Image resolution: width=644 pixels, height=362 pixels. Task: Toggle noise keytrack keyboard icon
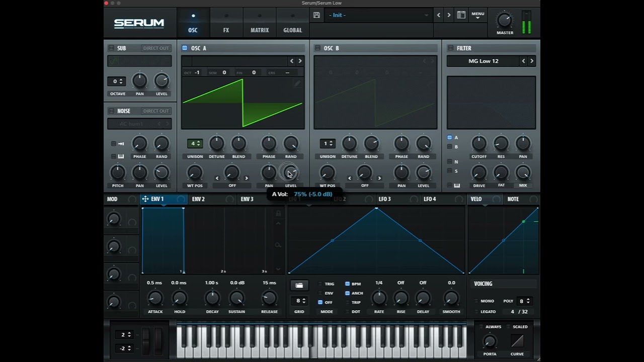point(121,156)
